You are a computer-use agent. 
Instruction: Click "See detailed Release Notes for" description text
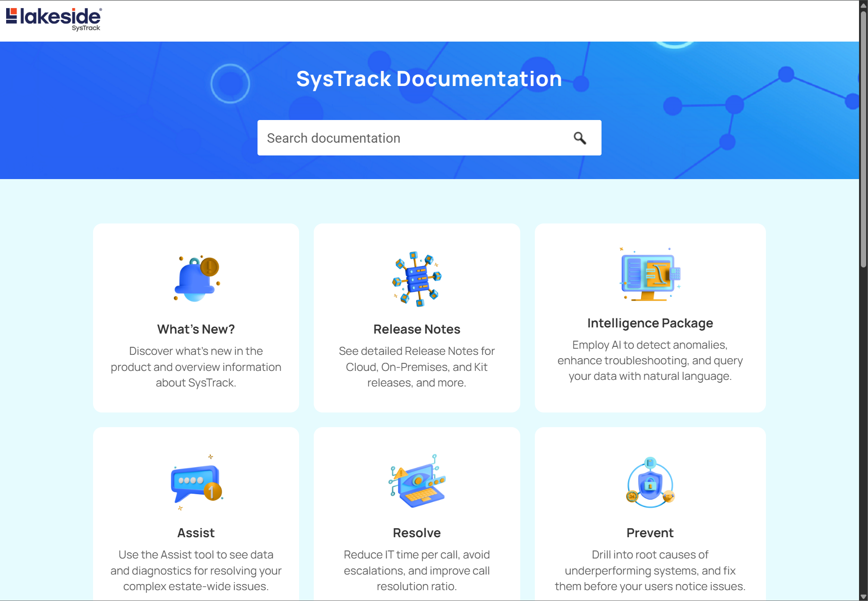coord(417,351)
